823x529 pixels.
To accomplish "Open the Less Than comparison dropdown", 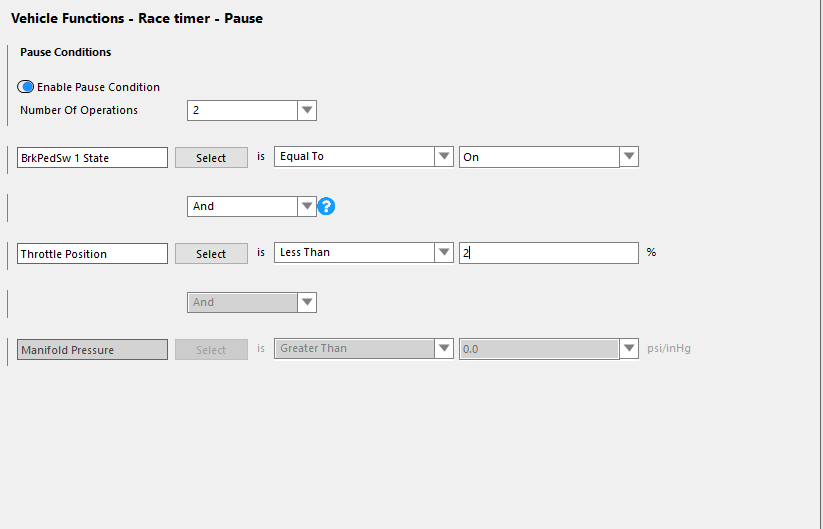I will tap(363, 252).
